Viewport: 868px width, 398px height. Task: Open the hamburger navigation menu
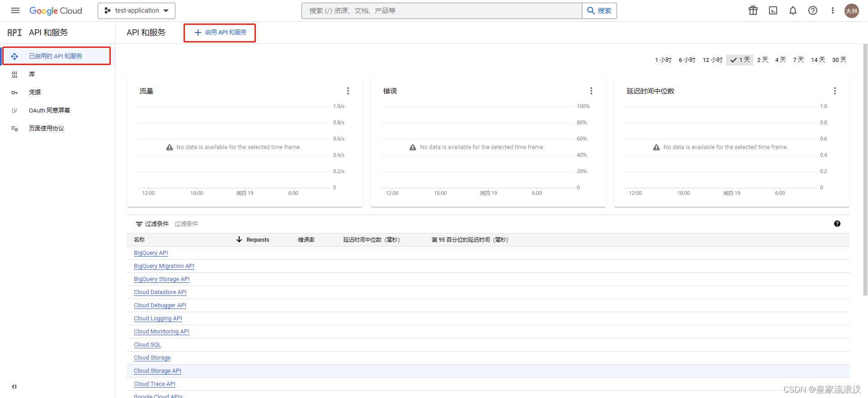click(15, 10)
